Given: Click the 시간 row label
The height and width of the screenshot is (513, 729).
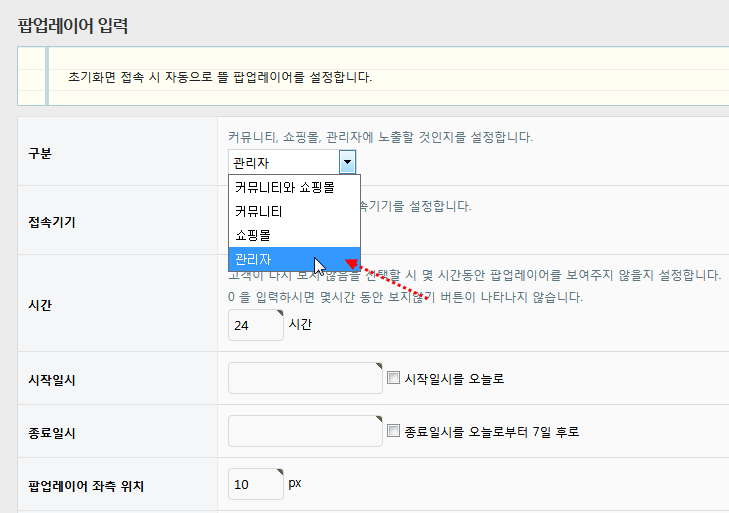Looking at the screenshot, I should point(40,305).
